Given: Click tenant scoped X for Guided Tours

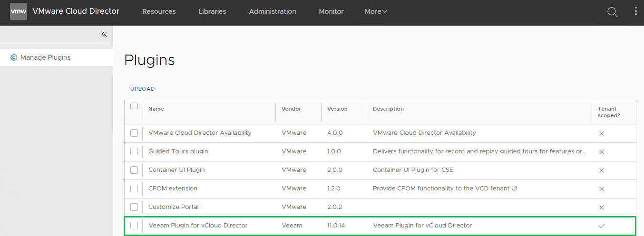Looking at the screenshot, I should [601, 151].
